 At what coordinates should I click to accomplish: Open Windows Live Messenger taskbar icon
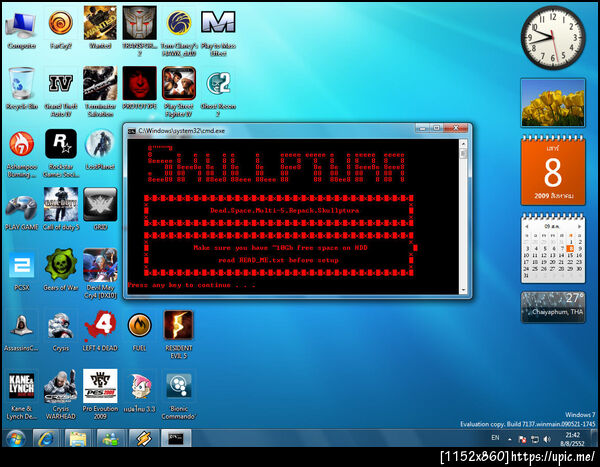(110, 439)
